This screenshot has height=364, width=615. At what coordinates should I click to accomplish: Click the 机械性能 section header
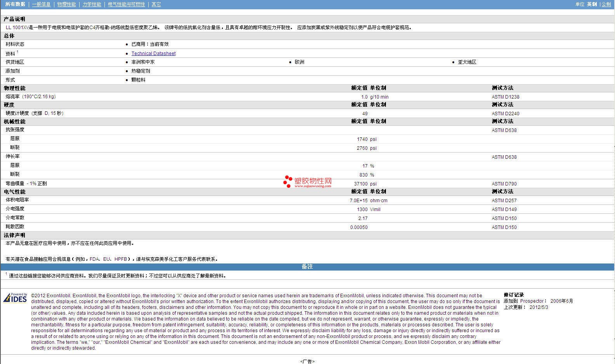coord(14,121)
